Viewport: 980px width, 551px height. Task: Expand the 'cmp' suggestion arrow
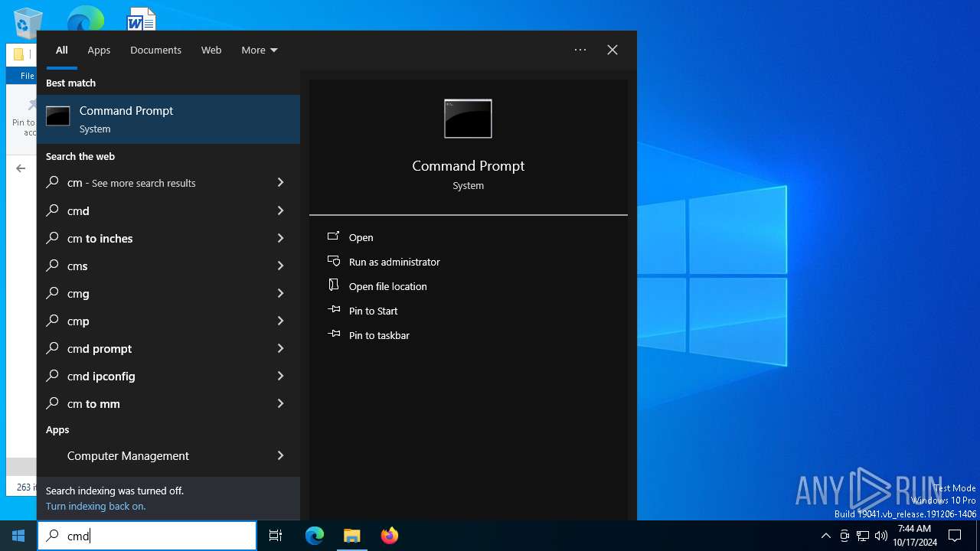(x=280, y=321)
